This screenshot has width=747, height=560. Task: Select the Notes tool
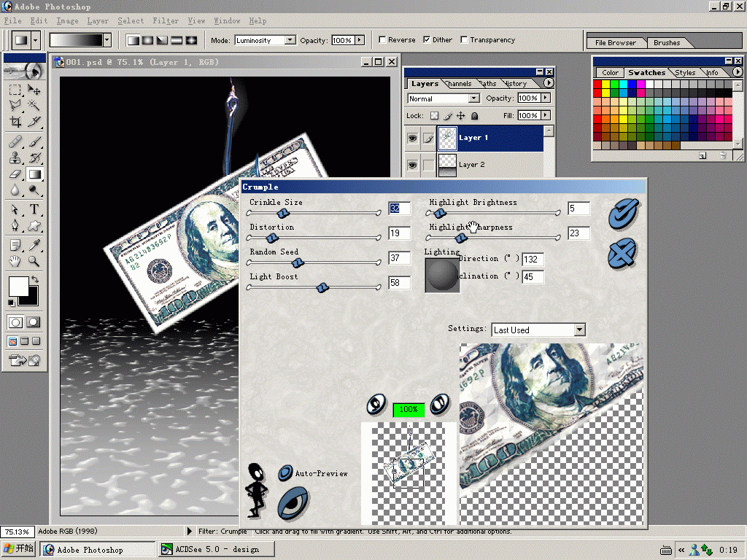click(15, 245)
